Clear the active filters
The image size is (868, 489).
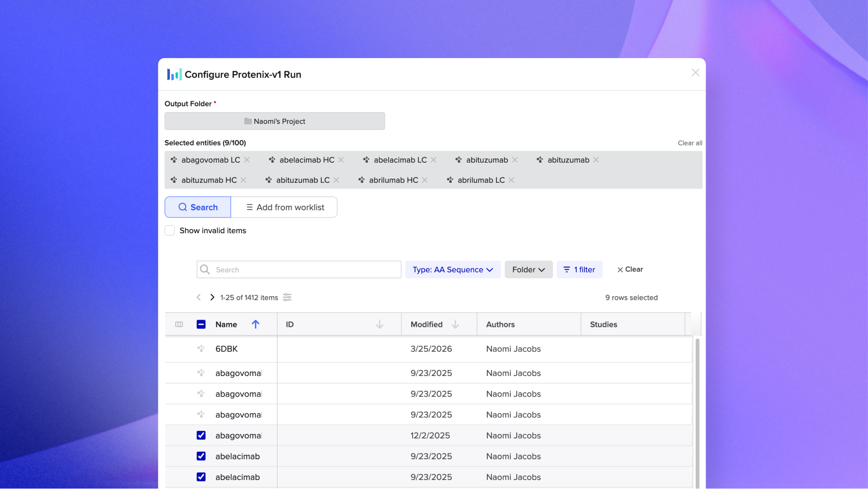click(x=630, y=269)
